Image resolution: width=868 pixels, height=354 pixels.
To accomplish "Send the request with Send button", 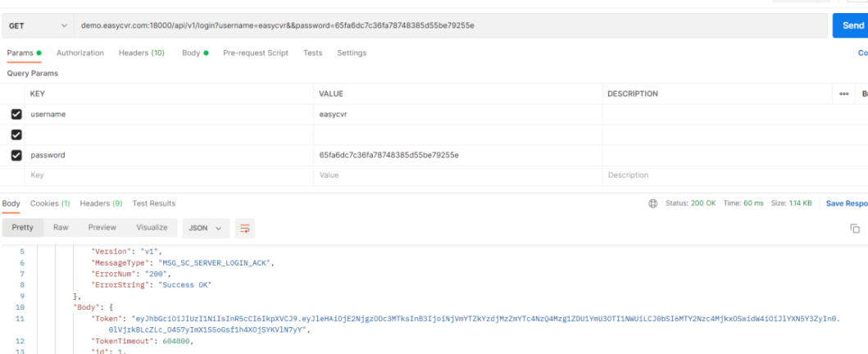I will 850,25.
